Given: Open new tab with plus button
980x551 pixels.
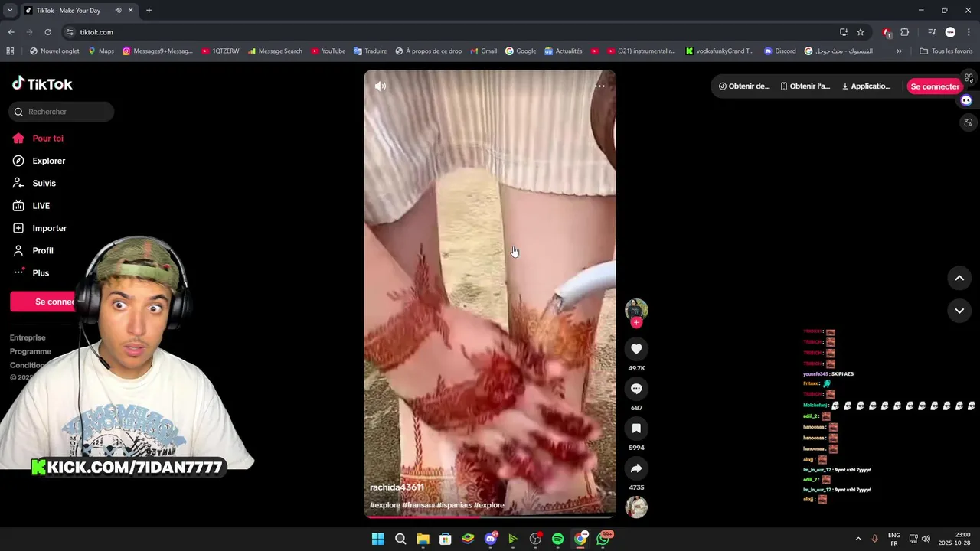Looking at the screenshot, I should [x=149, y=11].
